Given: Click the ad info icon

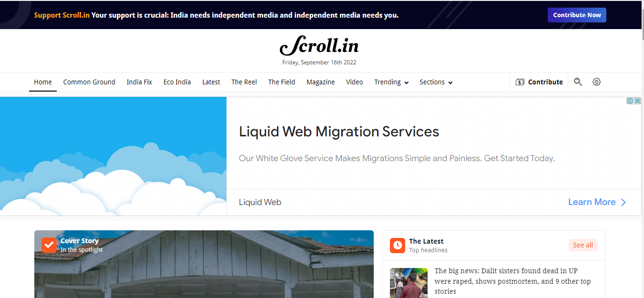Looking at the screenshot, I should (x=630, y=101).
